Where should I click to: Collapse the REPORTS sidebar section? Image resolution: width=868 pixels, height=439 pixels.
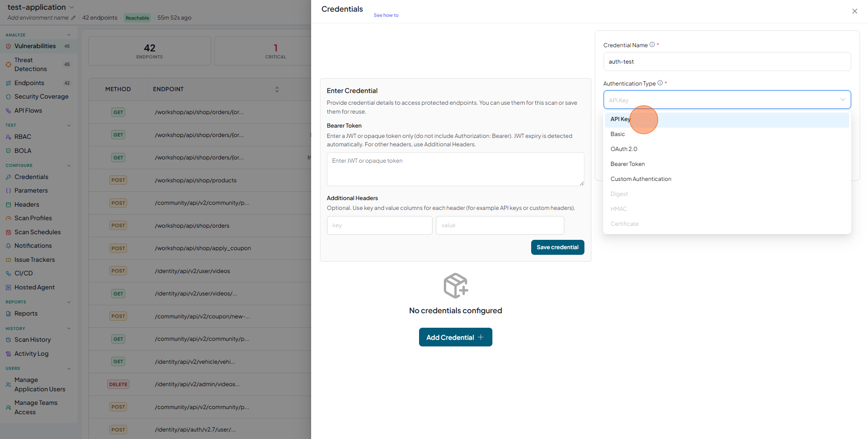tap(69, 302)
